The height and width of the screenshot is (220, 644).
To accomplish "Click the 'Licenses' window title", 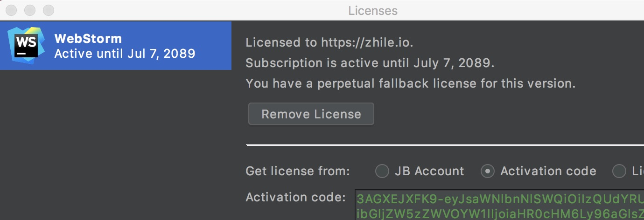I will (x=373, y=10).
